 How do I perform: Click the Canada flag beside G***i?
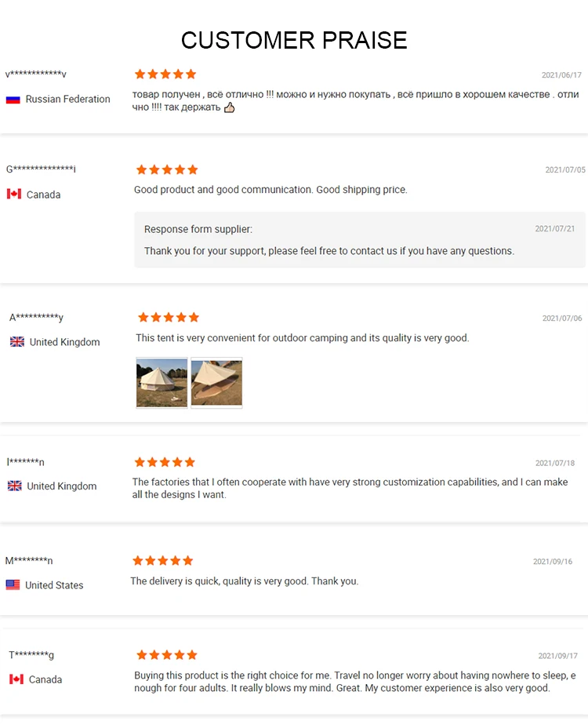click(14, 194)
